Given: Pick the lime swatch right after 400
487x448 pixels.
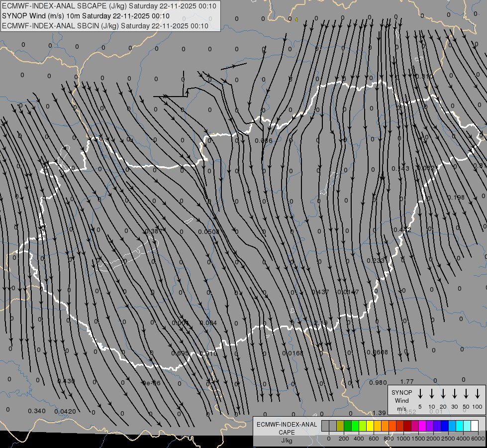Looking at the screenshot, I should (x=363, y=426).
